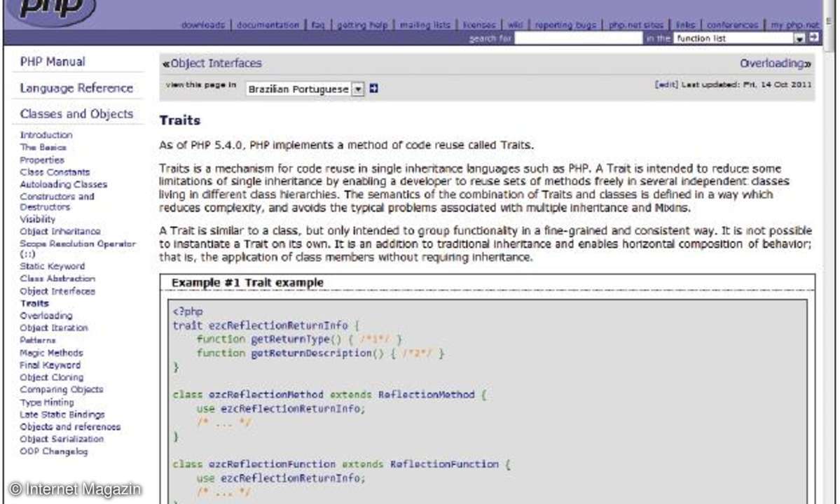
Task: Open the OOP Changelog sidebar link
Action: tap(53, 451)
